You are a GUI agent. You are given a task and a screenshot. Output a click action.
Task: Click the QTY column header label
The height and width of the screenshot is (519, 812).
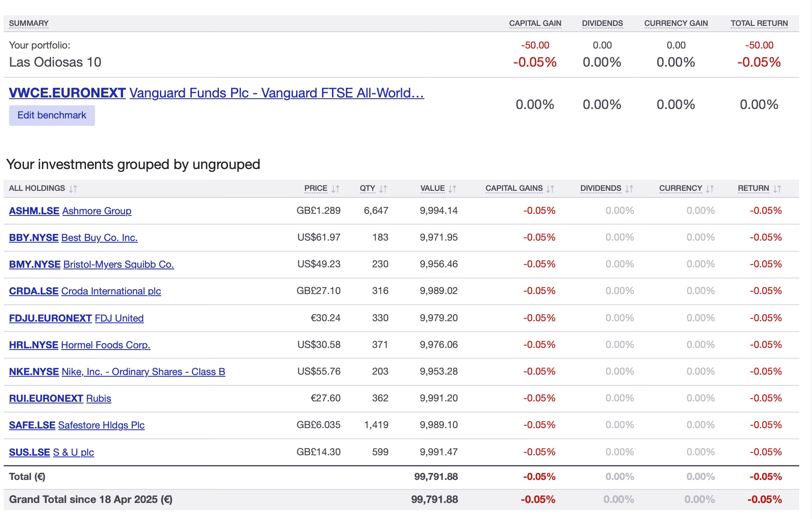click(x=367, y=188)
